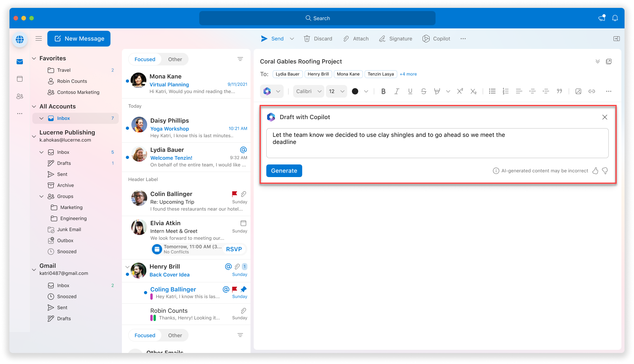Click the New Message button
The width and height of the screenshot is (634, 364).
pyautogui.click(x=79, y=39)
